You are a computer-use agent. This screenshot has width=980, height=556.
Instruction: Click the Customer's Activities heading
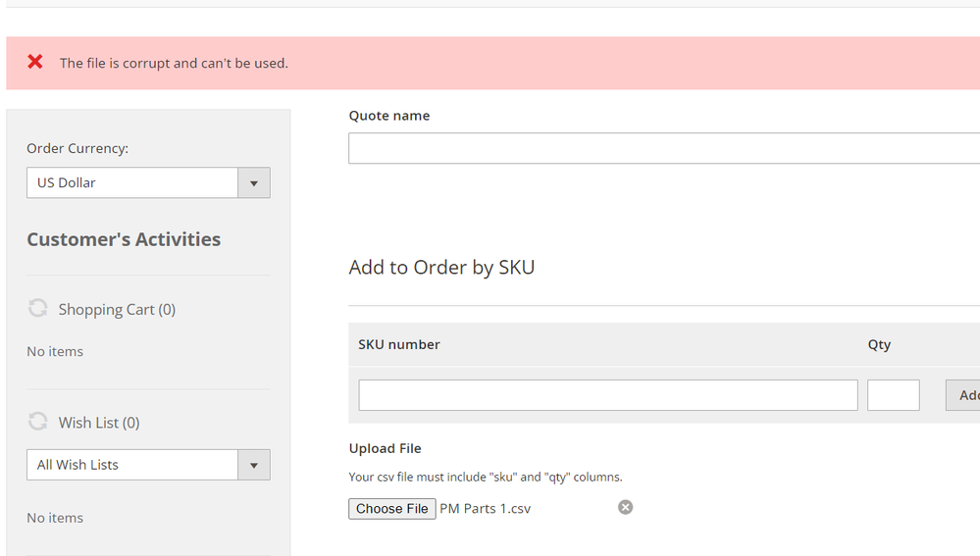[124, 239]
